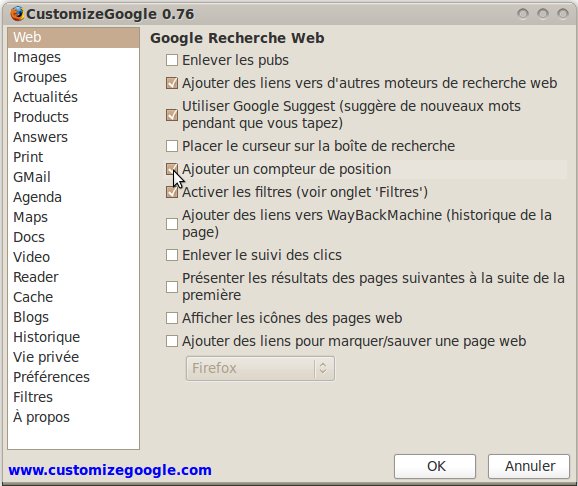Switch to the Groupes section
The width and height of the screenshot is (578, 486).
click(73, 77)
